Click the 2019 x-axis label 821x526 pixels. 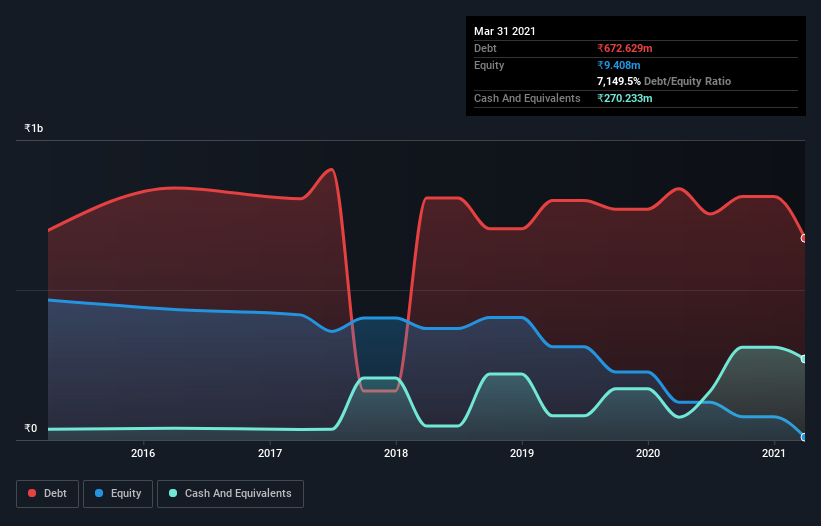click(x=522, y=453)
